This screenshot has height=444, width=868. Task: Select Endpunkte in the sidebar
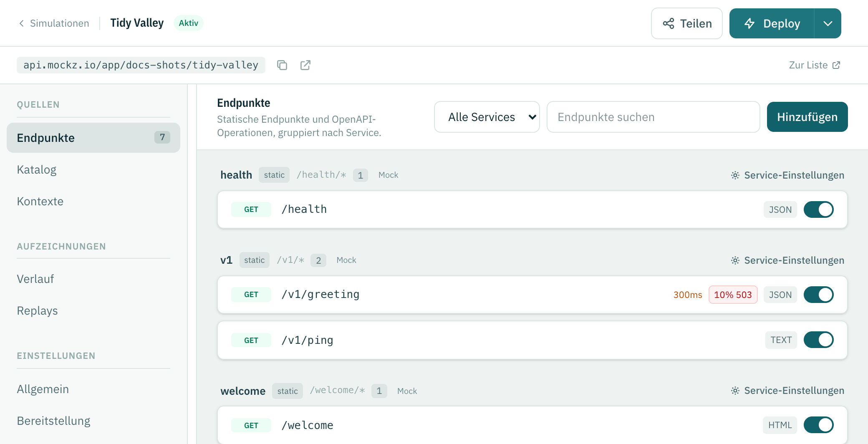click(x=93, y=138)
